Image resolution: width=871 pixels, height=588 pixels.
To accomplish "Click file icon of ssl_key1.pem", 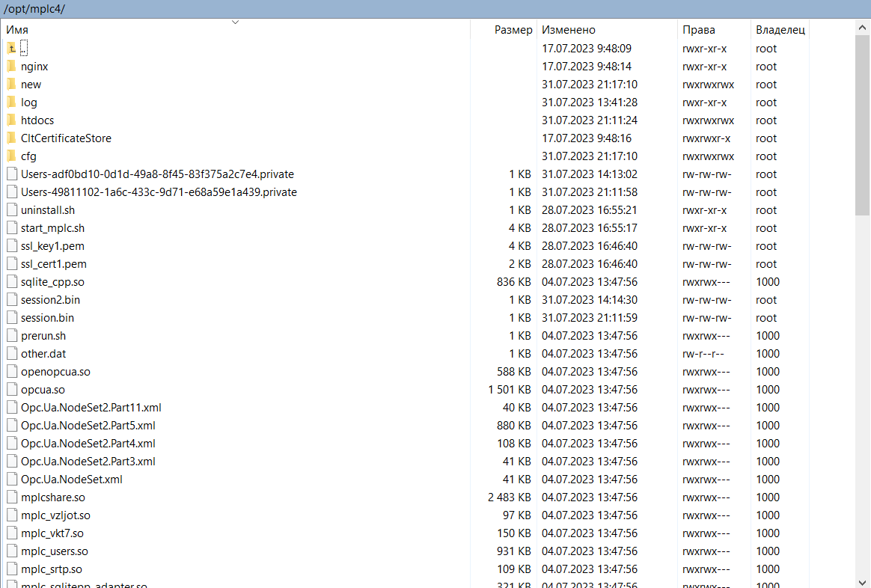I will pos(12,246).
